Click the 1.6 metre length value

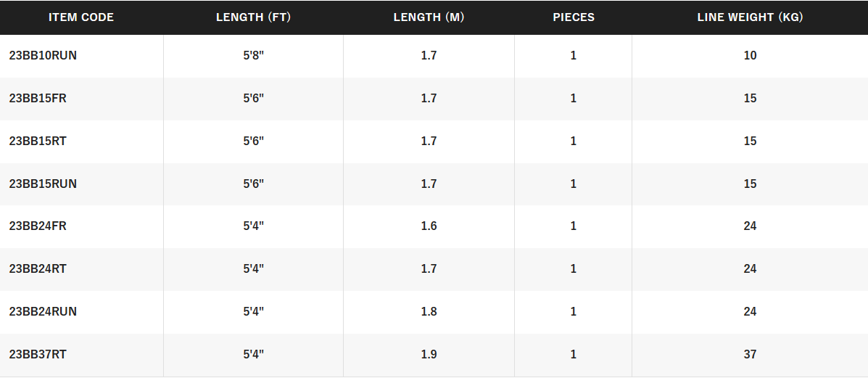[429, 226]
